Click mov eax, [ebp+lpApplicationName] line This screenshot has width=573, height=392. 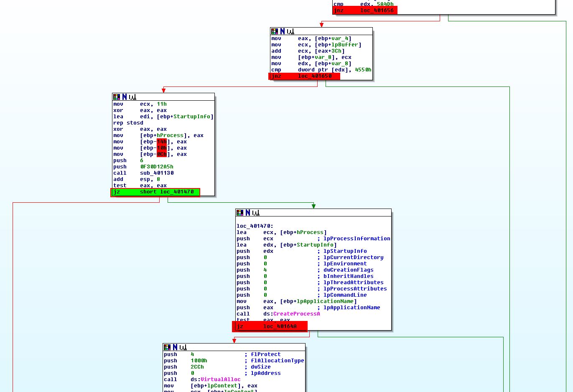(x=297, y=301)
